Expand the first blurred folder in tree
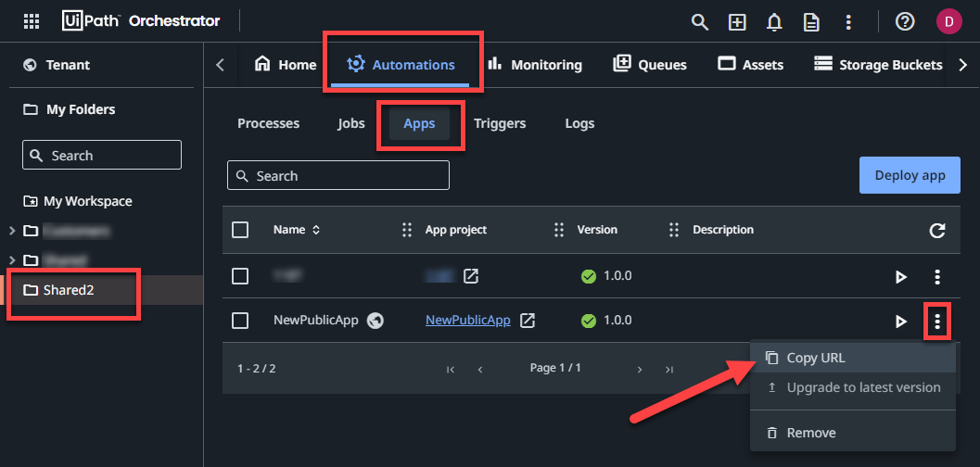 pyautogui.click(x=11, y=231)
